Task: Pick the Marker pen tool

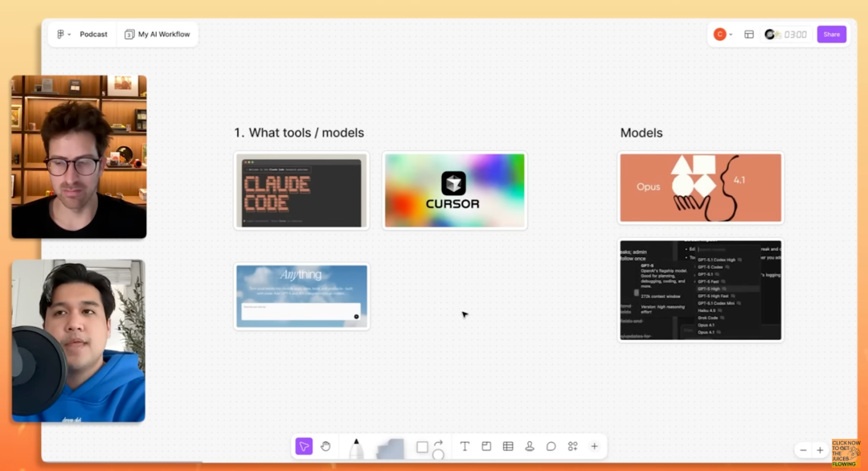Action: pos(357,448)
